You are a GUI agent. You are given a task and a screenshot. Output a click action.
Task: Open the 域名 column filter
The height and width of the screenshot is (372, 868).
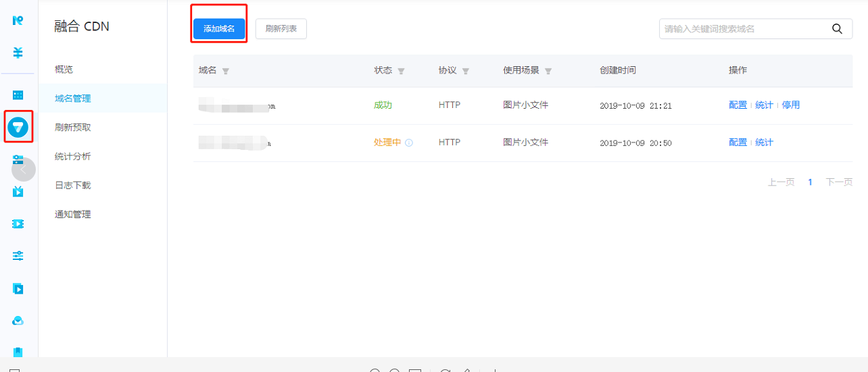click(x=226, y=71)
